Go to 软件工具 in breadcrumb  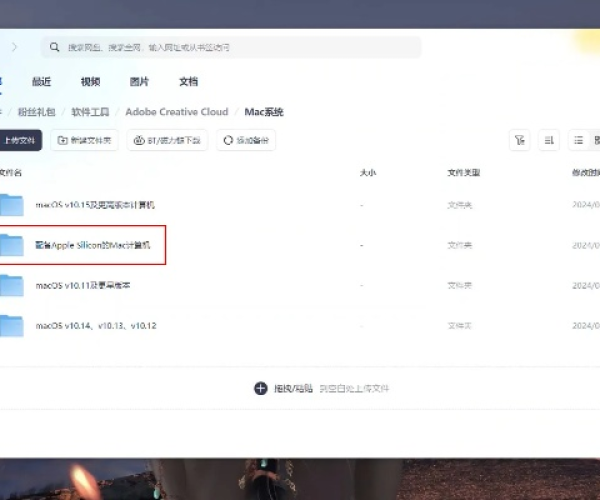tap(90, 112)
